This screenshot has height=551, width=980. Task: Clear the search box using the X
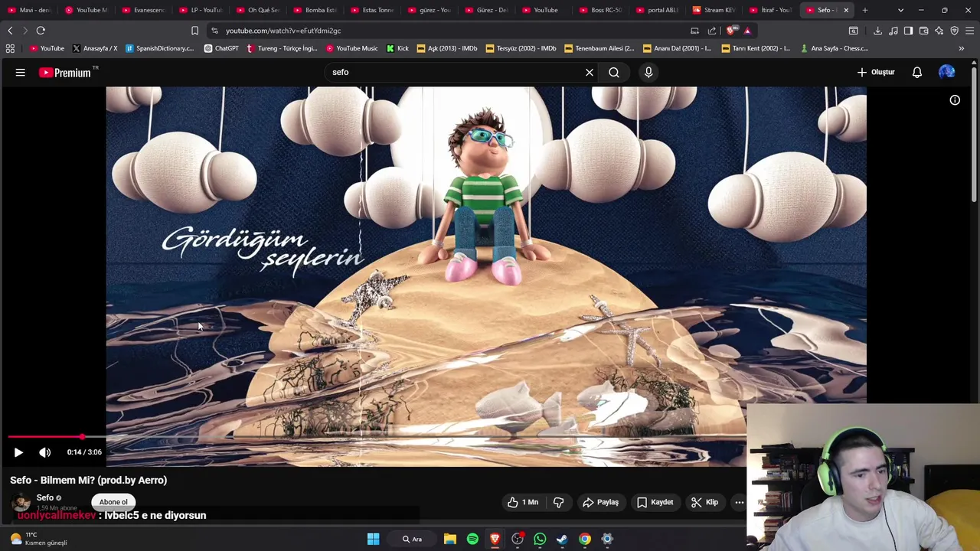coord(590,73)
